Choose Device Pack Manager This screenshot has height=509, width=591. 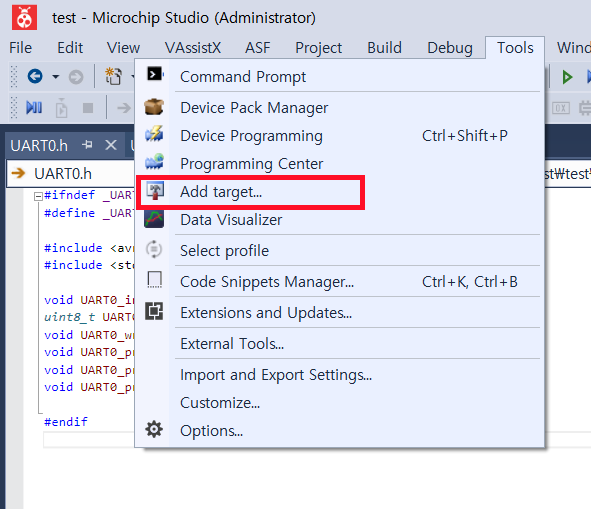[x=340, y=108]
